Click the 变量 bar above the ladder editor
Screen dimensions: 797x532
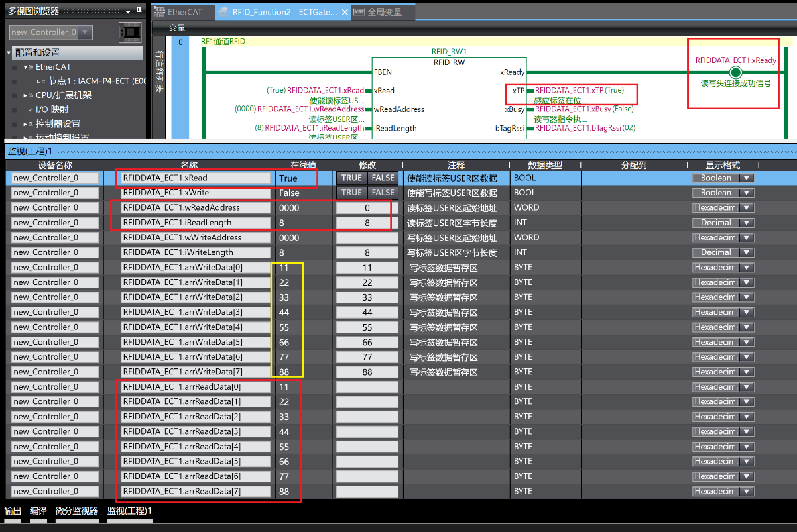point(177,28)
